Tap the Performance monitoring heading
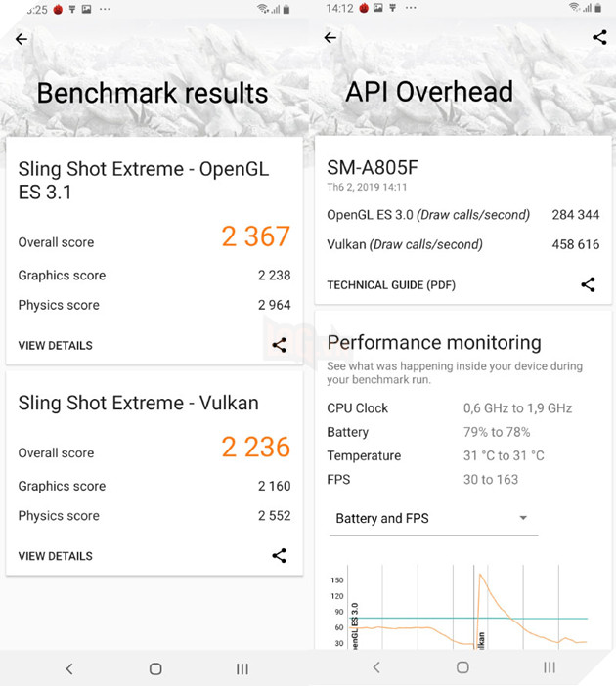Viewport: 616px width, 686px height. 434,342
